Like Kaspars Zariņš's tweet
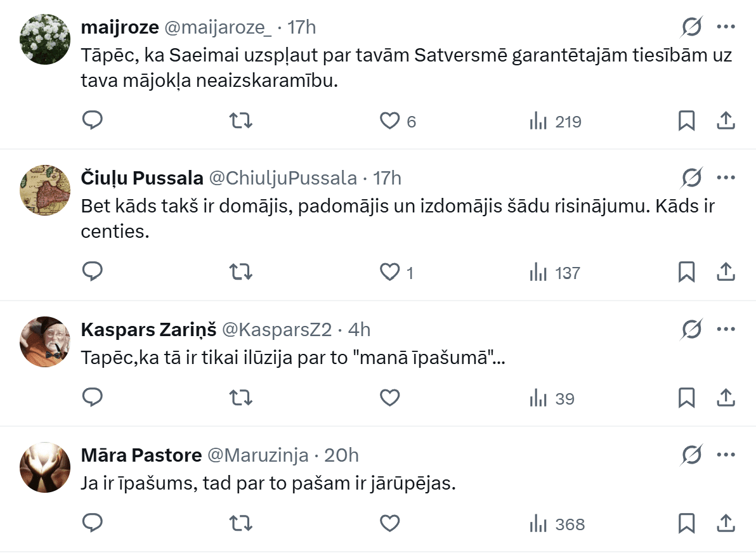This screenshot has height=553, width=756. point(389,398)
